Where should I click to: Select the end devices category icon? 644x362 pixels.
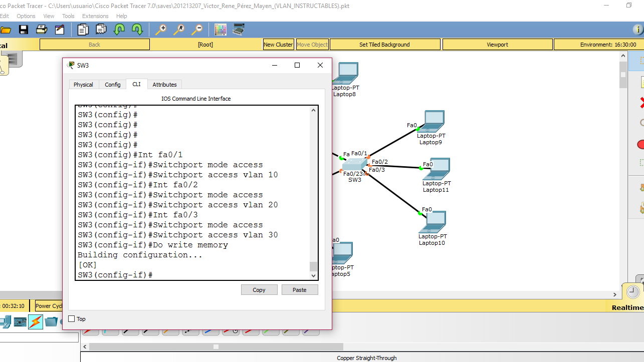click(x=5, y=321)
